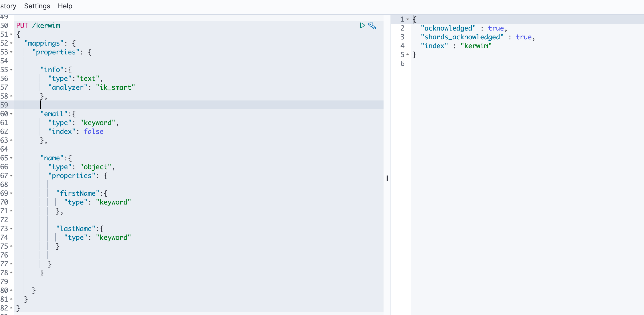The width and height of the screenshot is (644, 315).
Task: Collapse the name block at line 65
Action: 11,158
